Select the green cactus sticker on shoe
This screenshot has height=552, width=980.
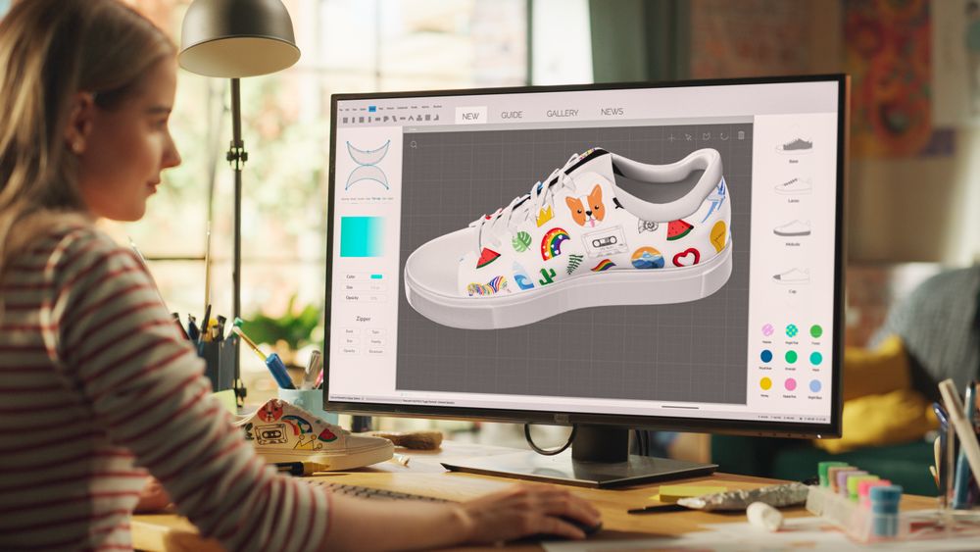point(548,276)
